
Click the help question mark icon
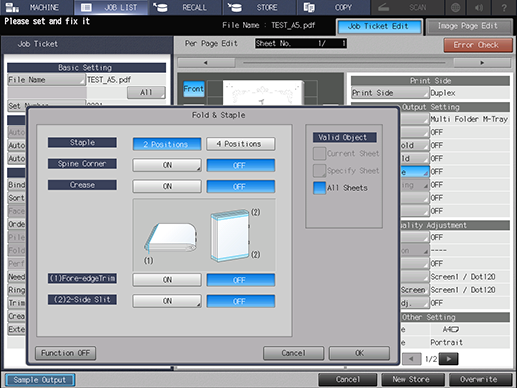[x=504, y=7]
